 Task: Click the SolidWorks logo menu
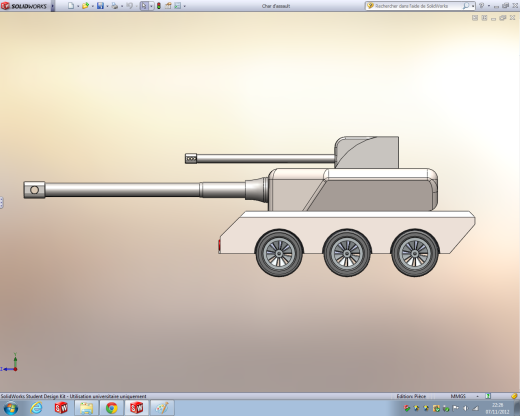(x=24, y=6)
